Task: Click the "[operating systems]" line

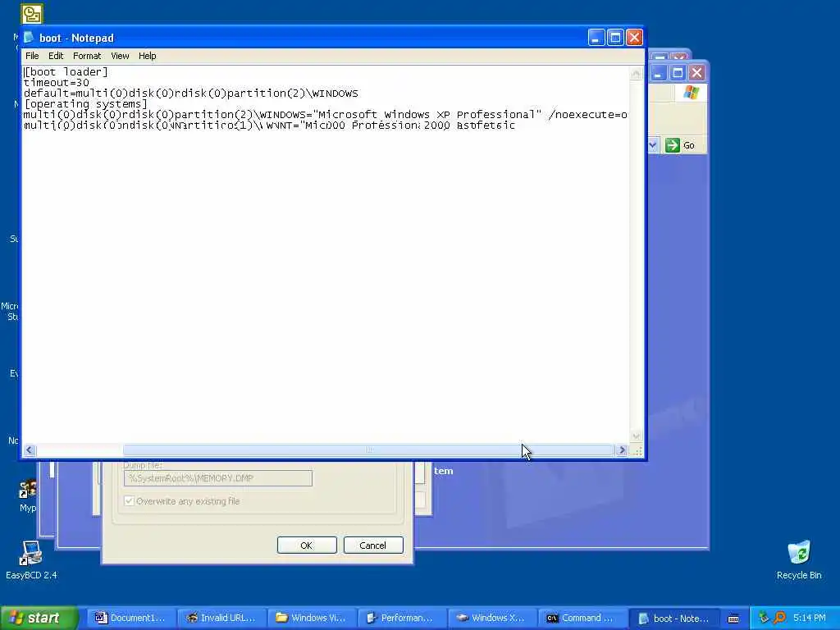Action: point(85,104)
